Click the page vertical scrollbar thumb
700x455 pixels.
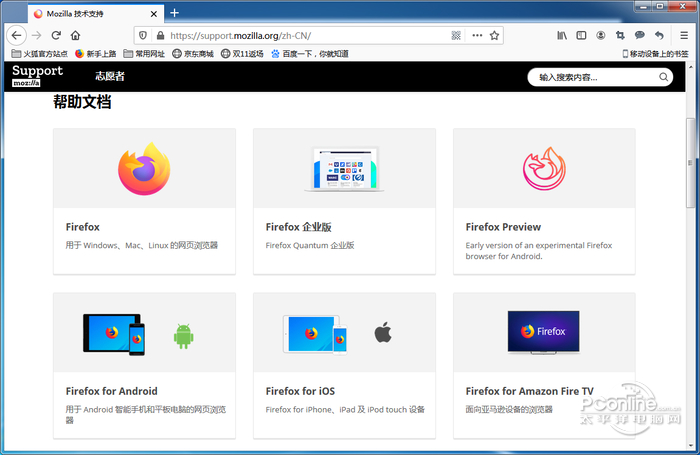(x=691, y=163)
